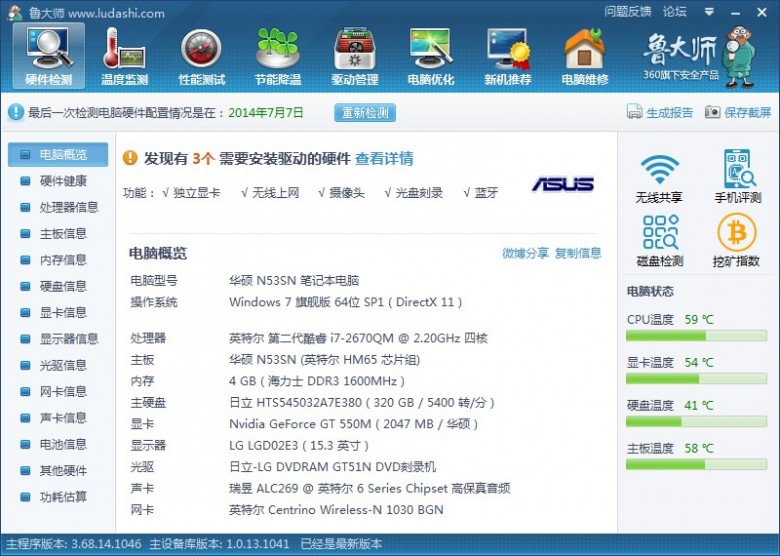This screenshot has height=556, width=780.
Task: Click the Windows 7 旗舰版 operating system text
Action: (x=345, y=302)
